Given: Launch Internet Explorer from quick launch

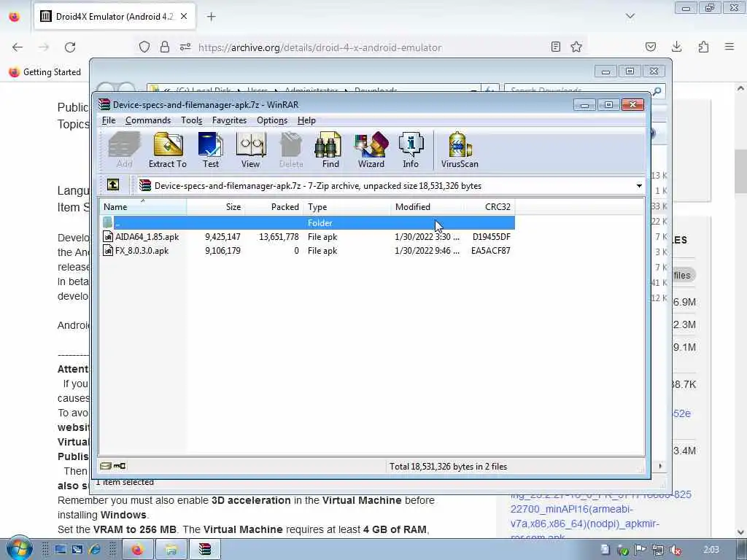Looking at the screenshot, I should [94, 550].
